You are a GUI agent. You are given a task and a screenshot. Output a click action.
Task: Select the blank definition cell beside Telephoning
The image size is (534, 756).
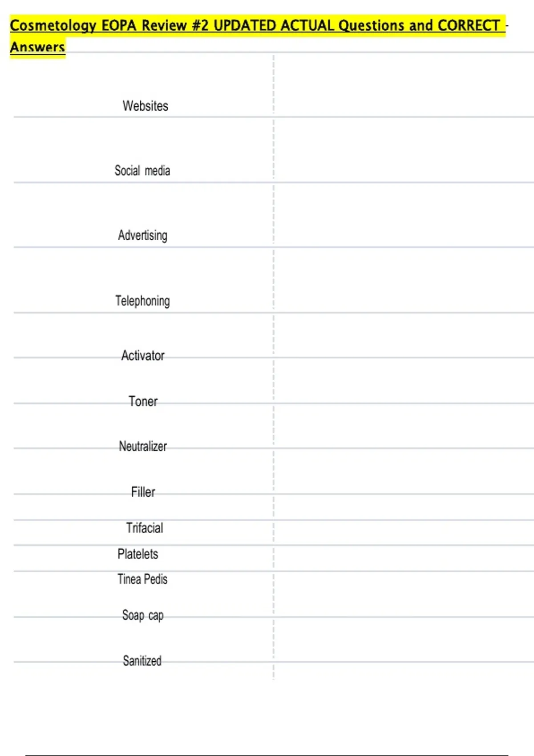(403, 280)
